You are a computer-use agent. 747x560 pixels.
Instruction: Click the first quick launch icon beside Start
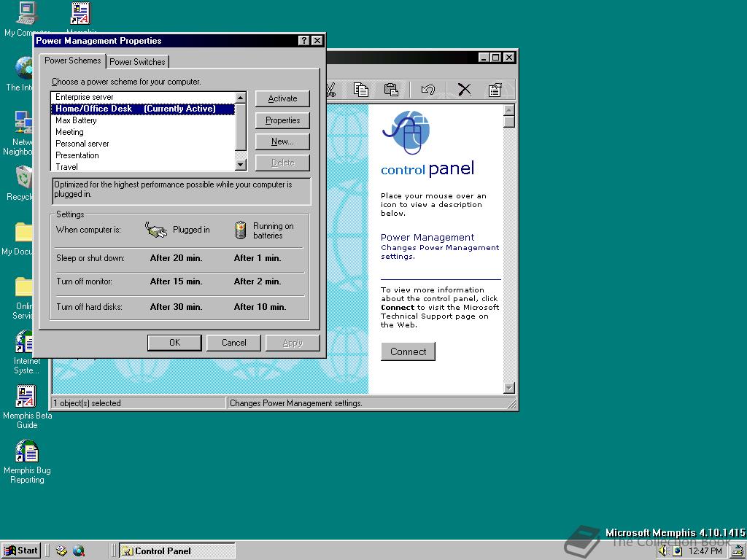[61, 551]
